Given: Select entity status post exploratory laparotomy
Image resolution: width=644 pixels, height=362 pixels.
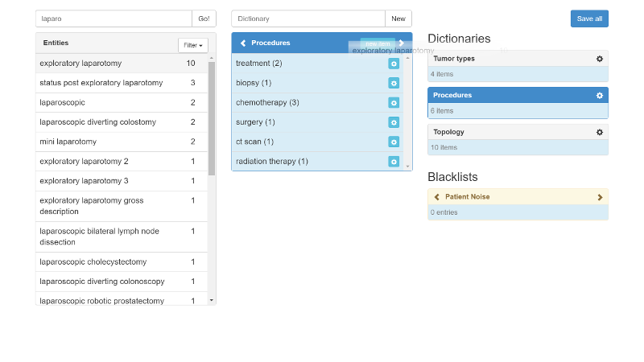Looking at the screenshot, I should [x=122, y=83].
